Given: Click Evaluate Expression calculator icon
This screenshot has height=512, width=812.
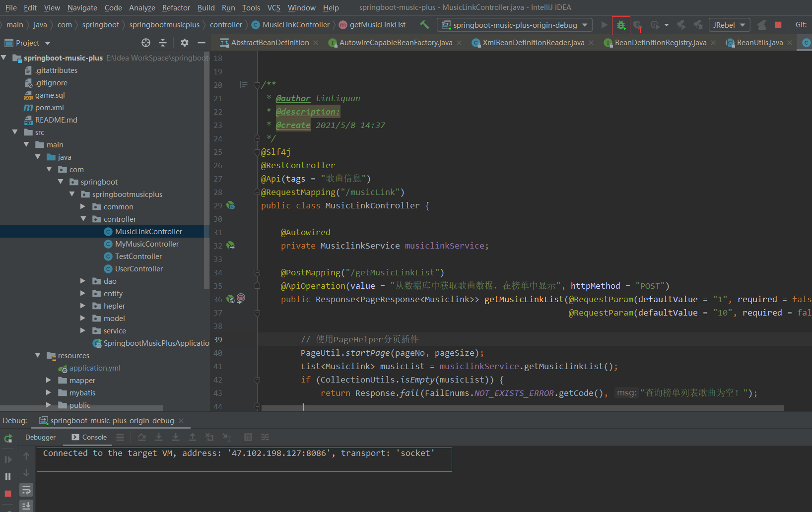Looking at the screenshot, I should (x=248, y=437).
